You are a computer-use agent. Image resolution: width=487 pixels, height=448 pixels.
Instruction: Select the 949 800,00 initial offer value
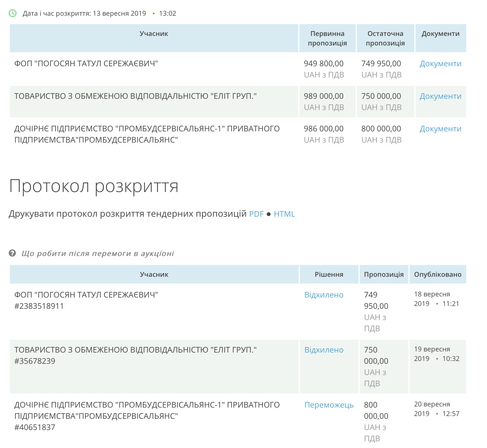[x=324, y=64]
